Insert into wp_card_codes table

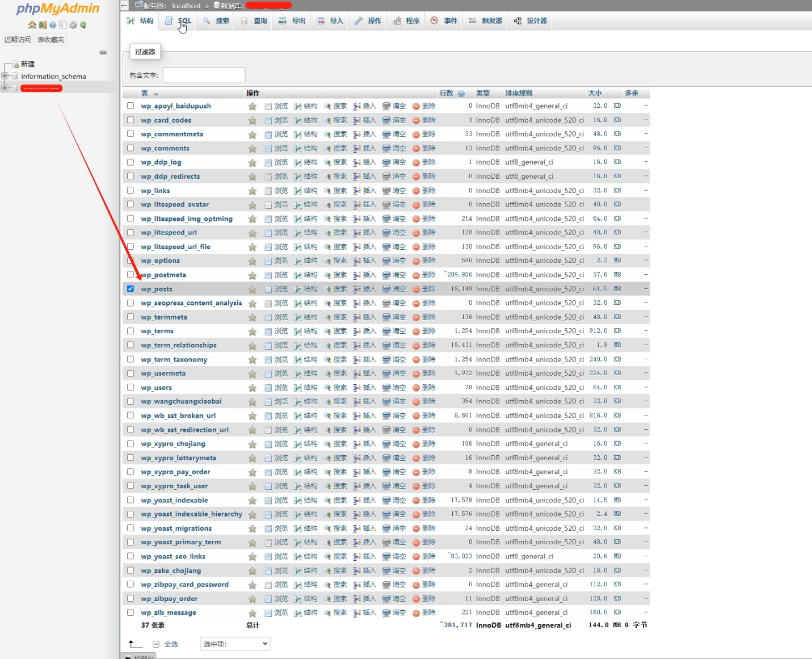click(x=365, y=120)
